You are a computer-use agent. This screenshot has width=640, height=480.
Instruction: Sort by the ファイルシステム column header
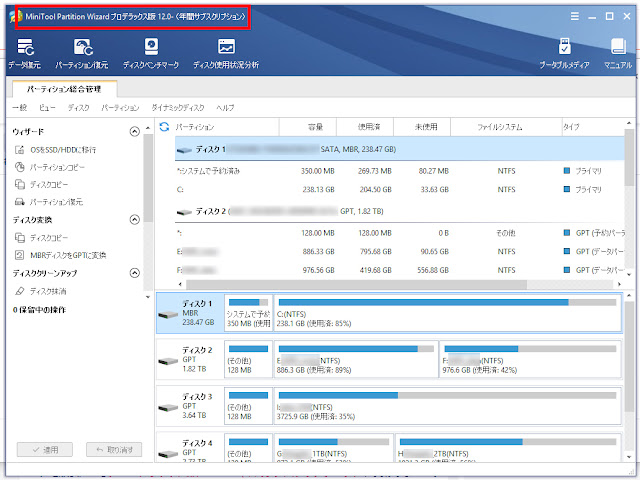click(506, 127)
